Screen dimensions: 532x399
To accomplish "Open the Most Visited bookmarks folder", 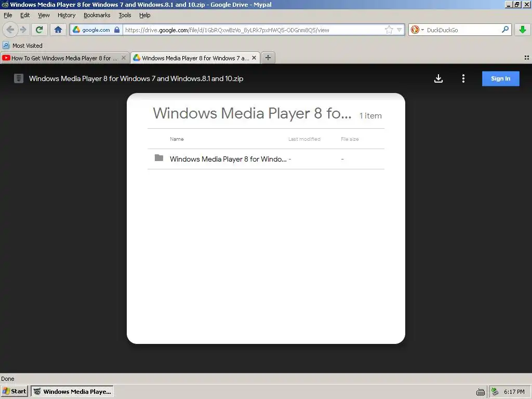I will 22,46.
